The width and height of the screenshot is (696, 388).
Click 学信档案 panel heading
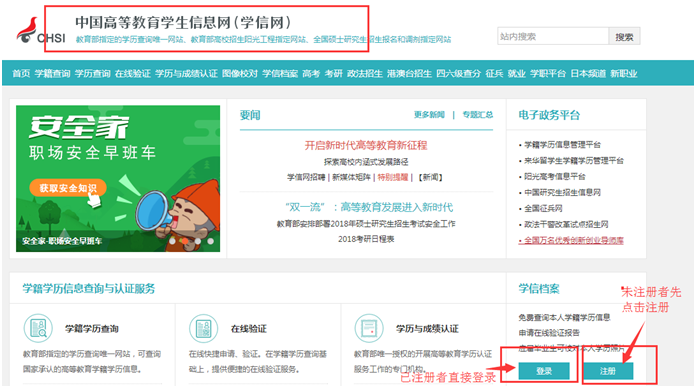(x=539, y=289)
